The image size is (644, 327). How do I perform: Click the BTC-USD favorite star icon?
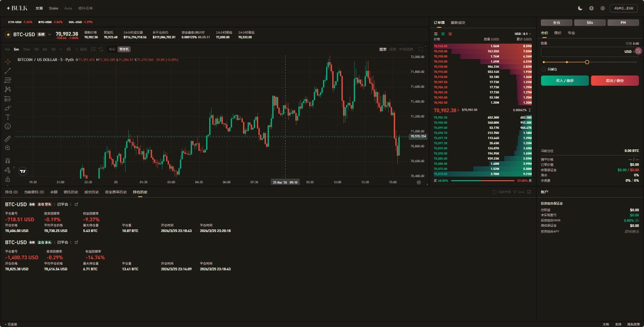(x=8, y=34)
